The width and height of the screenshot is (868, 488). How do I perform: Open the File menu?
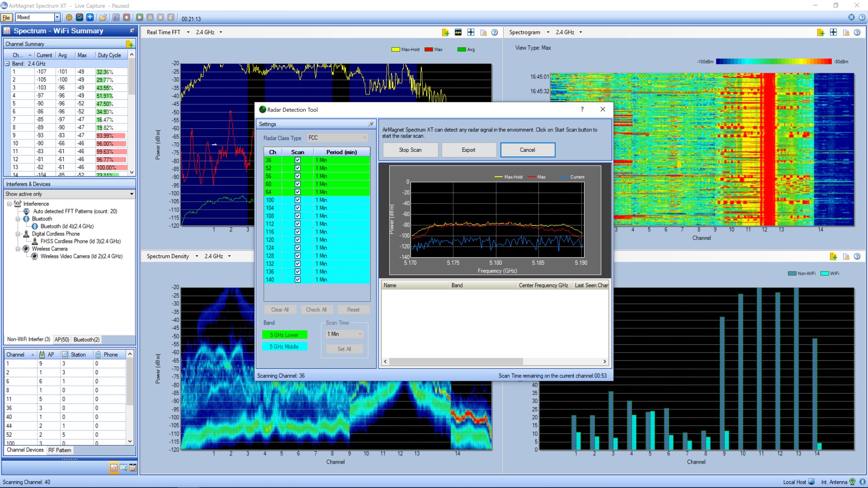pyautogui.click(x=6, y=17)
